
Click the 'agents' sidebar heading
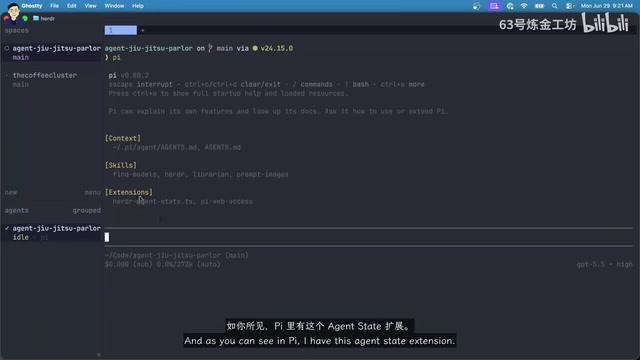point(17,211)
